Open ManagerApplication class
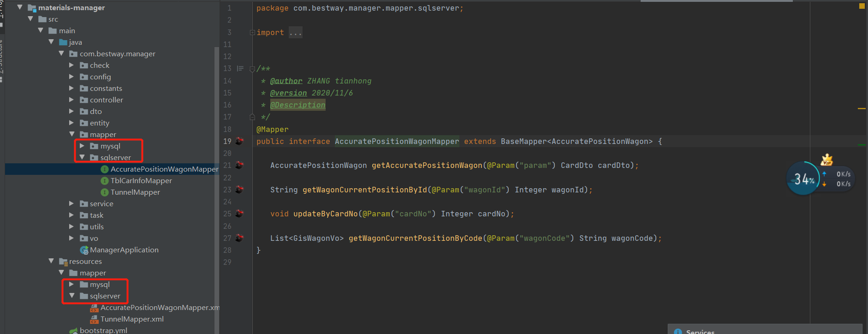The image size is (868, 334). pos(124,250)
